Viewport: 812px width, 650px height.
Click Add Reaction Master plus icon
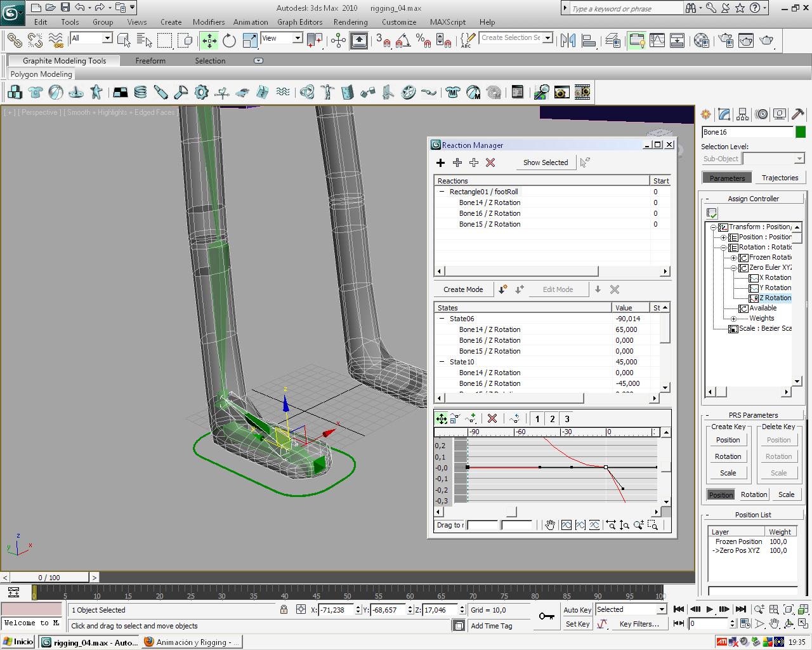pyautogui.click(x=441, y=162)
